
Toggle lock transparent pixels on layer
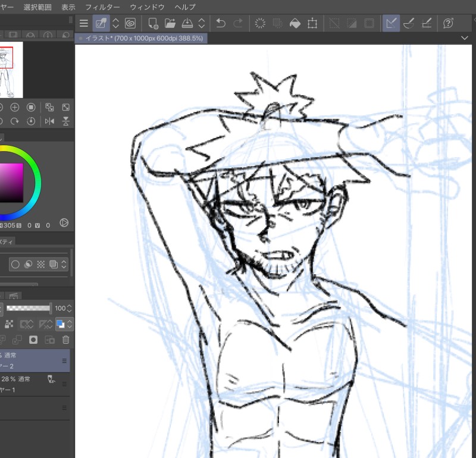click(x=9, y=324)
